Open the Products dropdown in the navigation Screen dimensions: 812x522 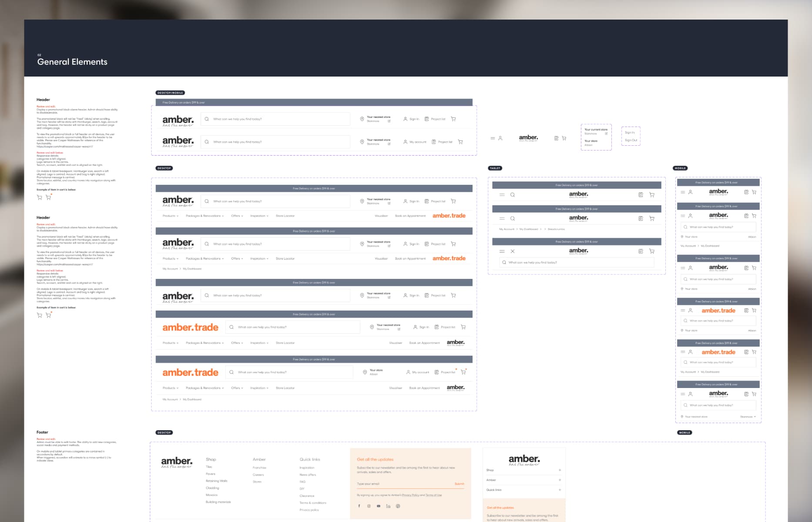(169, 216)
